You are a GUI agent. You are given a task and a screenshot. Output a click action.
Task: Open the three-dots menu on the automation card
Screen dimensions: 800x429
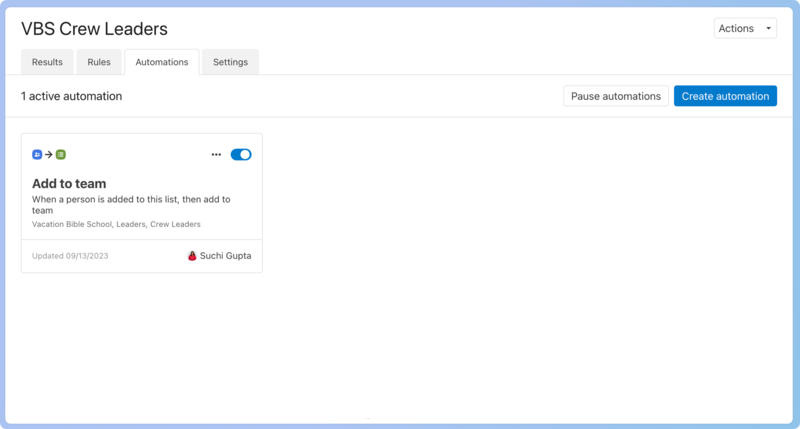pyautogui.click(x=216, y=155)
